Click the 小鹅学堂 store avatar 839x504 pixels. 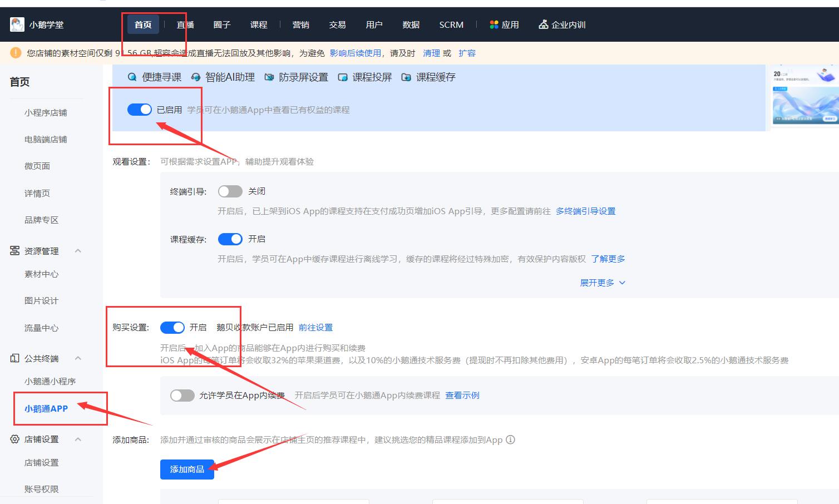[17, 24]
